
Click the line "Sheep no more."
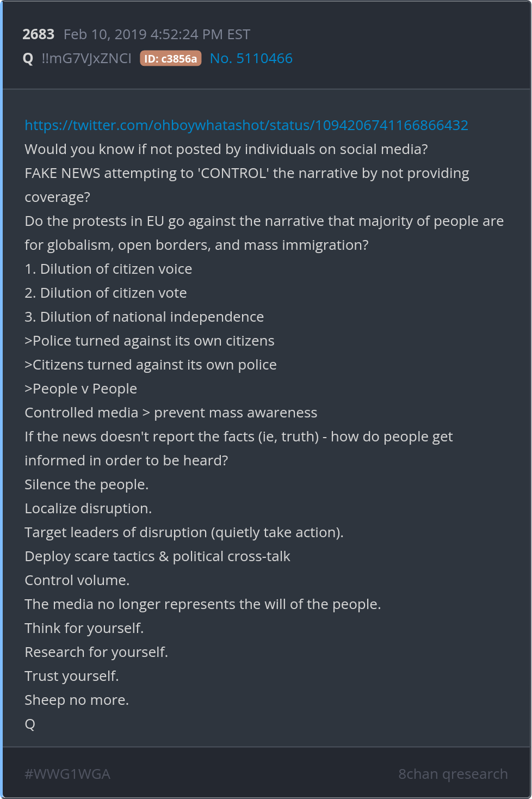pos(77,700)
